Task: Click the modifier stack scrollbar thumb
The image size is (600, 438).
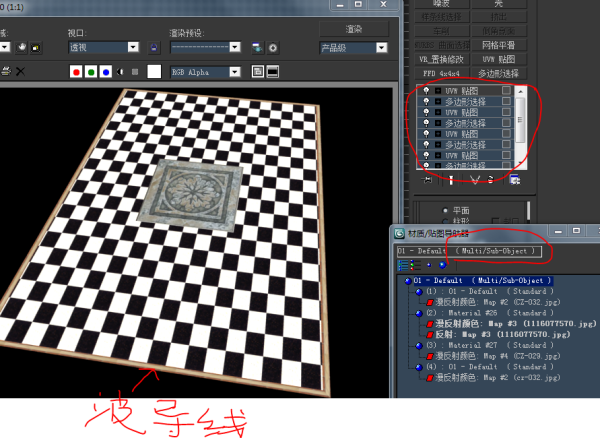Action: [520, 120]
